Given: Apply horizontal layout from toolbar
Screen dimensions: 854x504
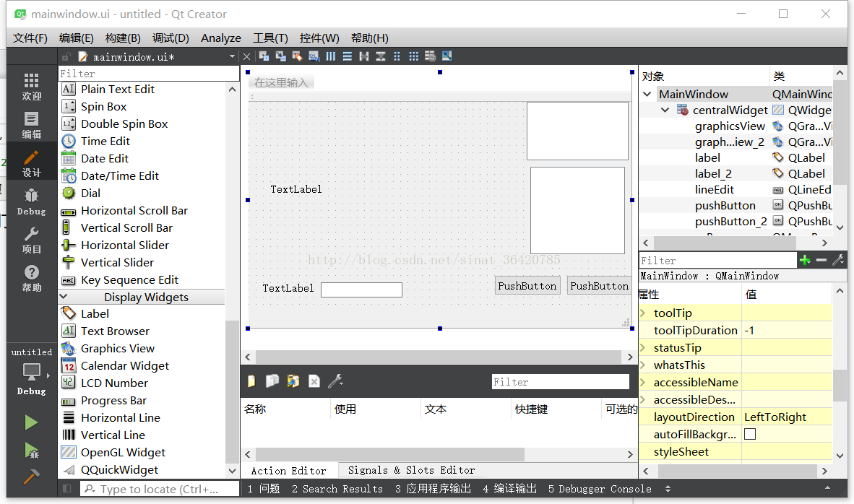Looking at the screenshot, I should [x=331, y=56].
